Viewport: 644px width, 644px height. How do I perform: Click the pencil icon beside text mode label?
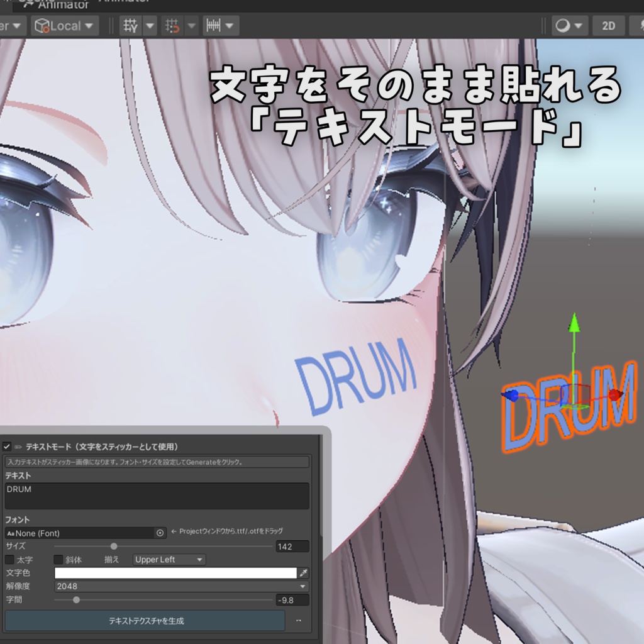point(18,447)
